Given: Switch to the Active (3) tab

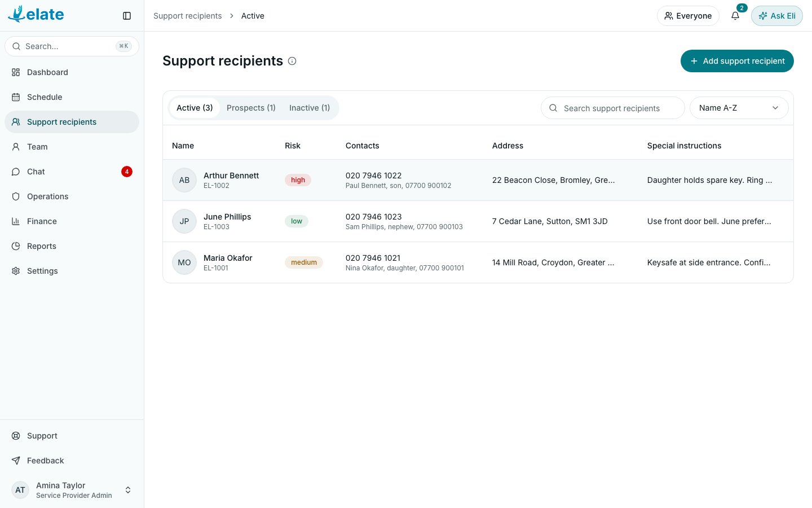Looking at the screenshot, I should tap(195, 108).
